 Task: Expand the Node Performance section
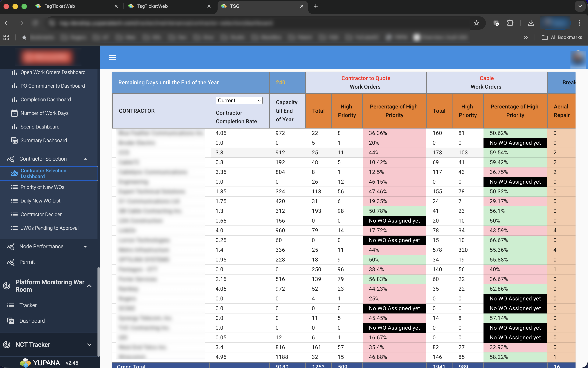point(85,247)
